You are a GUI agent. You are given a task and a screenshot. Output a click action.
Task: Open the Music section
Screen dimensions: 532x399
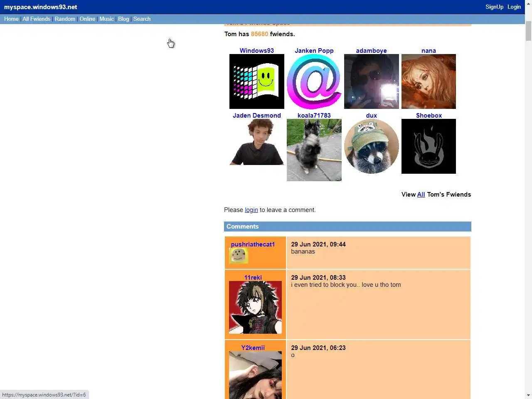click(x=106, y=19)
